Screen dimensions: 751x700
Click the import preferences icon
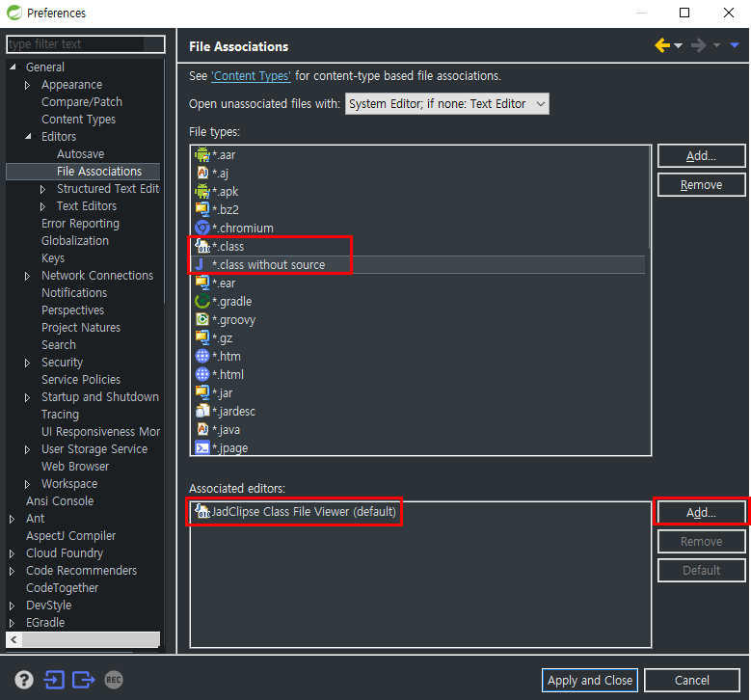point(54,680)
